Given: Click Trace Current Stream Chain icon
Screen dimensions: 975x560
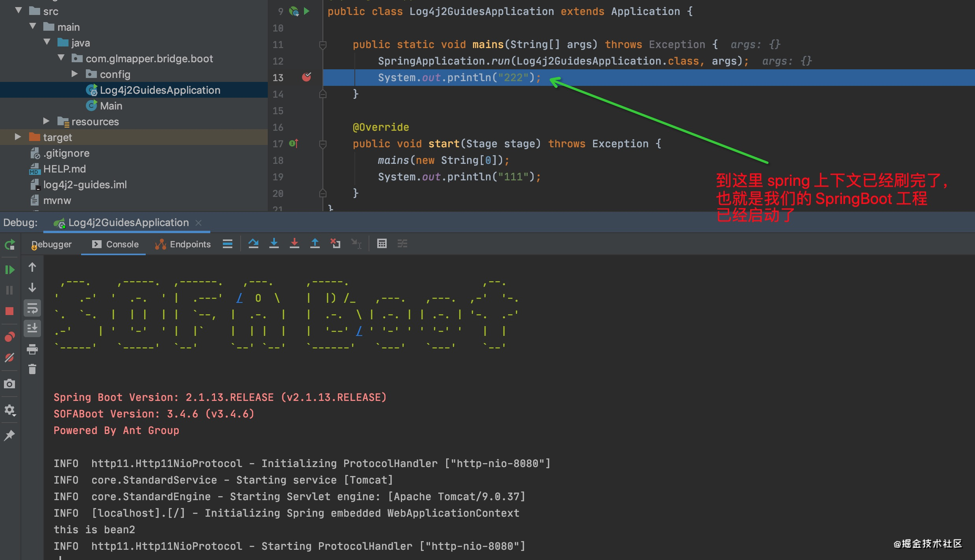Looking at the screenshot, I should pos(402,244).
